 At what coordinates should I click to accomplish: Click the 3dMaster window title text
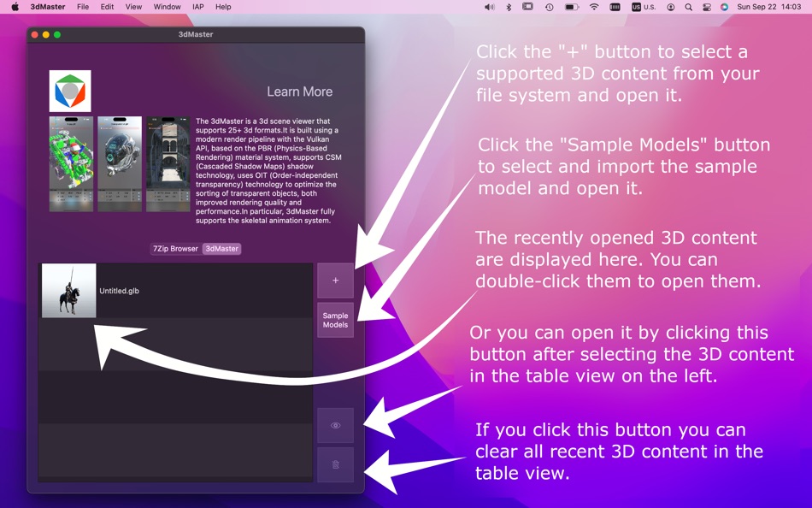(x=196, y=34)
